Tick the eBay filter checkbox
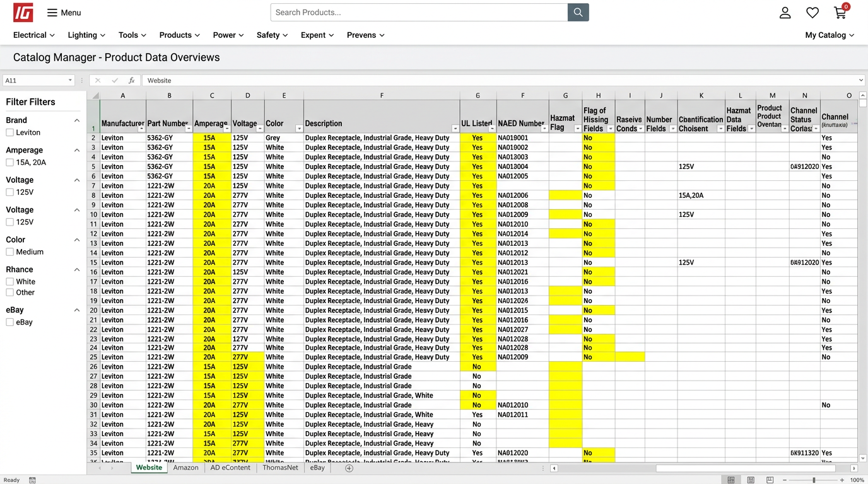Image resolution: width=868 pixels, height=484 pixels. 10,322
